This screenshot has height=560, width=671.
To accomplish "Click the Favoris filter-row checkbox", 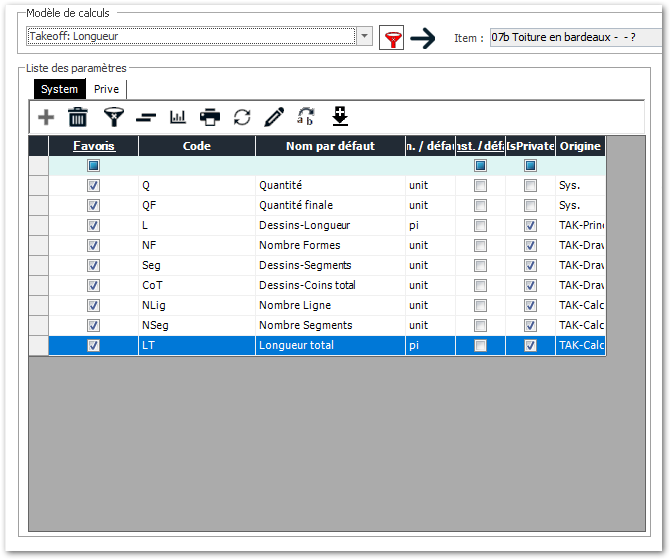I will pyautogui.click(x=93, y=166).
